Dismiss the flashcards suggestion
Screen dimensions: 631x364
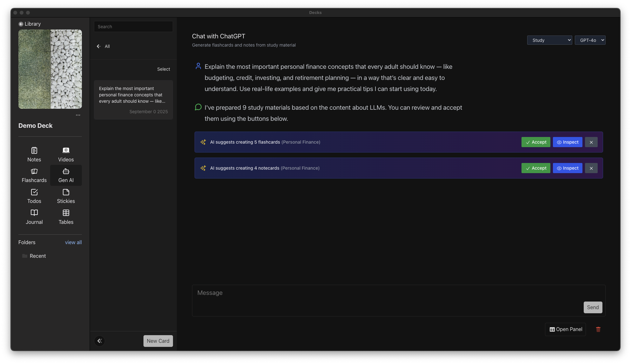(x=591, y=142)
